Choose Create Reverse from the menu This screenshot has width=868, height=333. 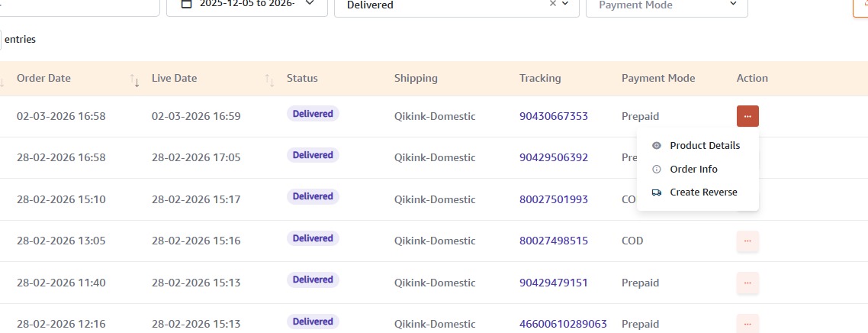coord(703,192)
